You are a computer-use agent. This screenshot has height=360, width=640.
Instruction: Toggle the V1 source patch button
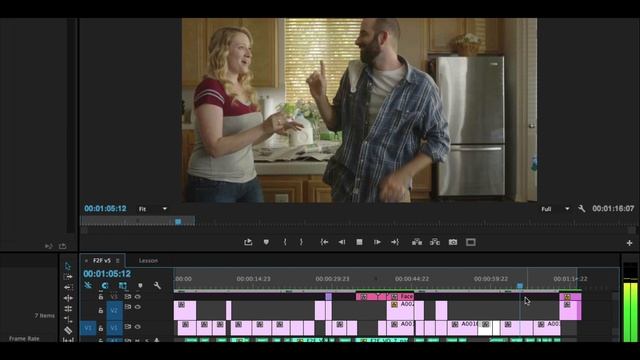[88, 328]
